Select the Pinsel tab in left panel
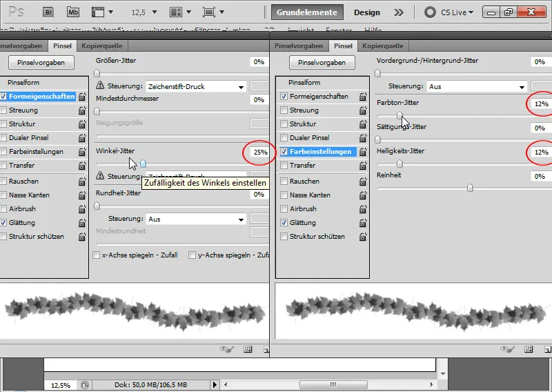 (62, 46)
